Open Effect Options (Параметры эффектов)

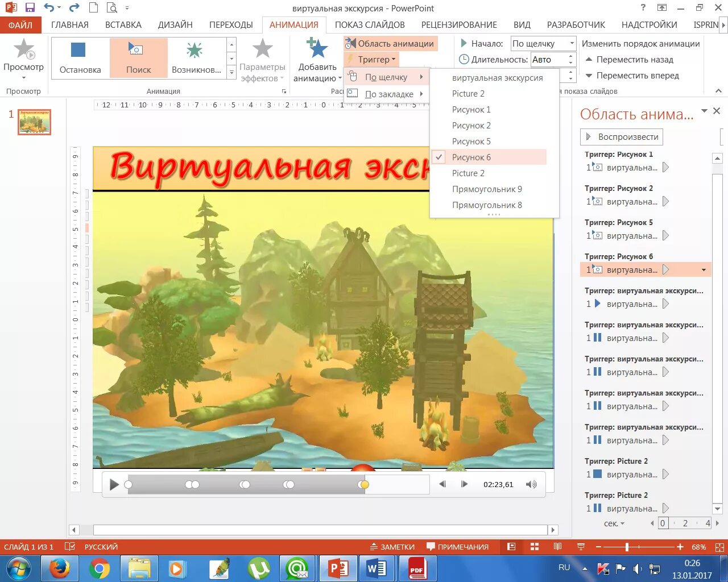(262, 61)
